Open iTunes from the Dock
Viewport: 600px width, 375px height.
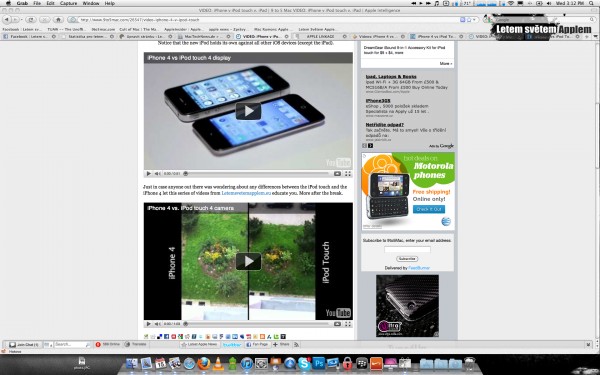(247, 364)
